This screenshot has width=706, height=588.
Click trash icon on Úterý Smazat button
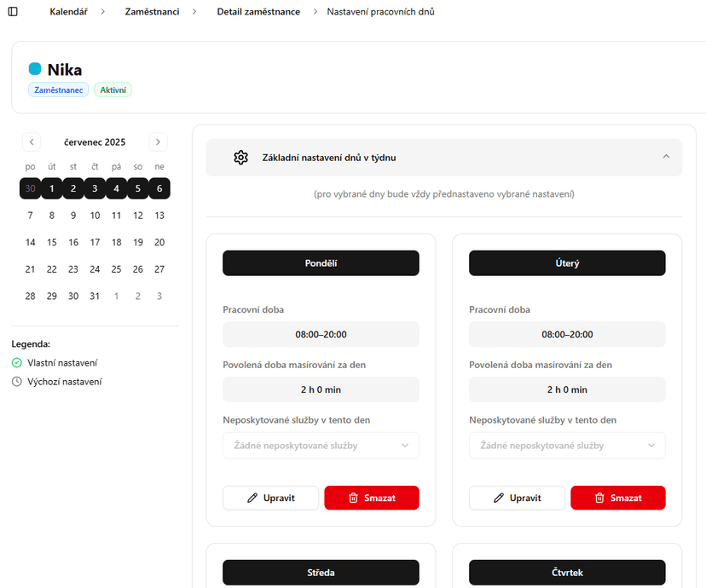599,498
